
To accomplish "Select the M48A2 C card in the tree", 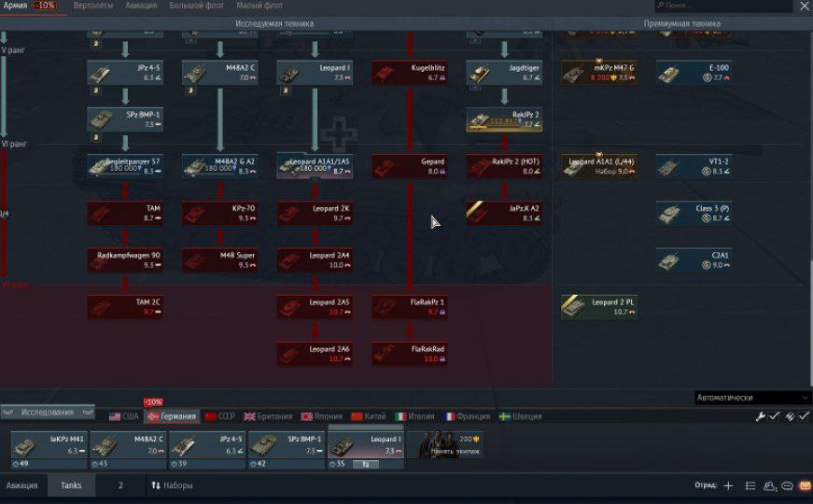I will coord(220,73).
